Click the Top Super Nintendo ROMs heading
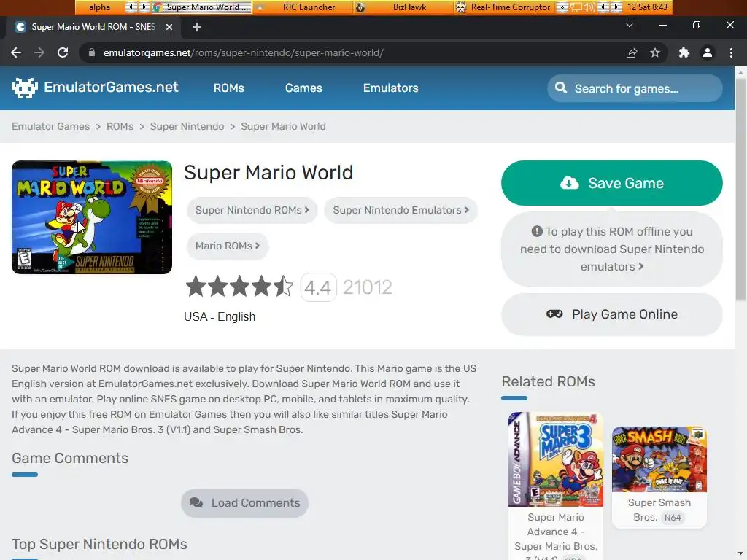Screen dimensions: 747x560 click(x=99, y=544)
